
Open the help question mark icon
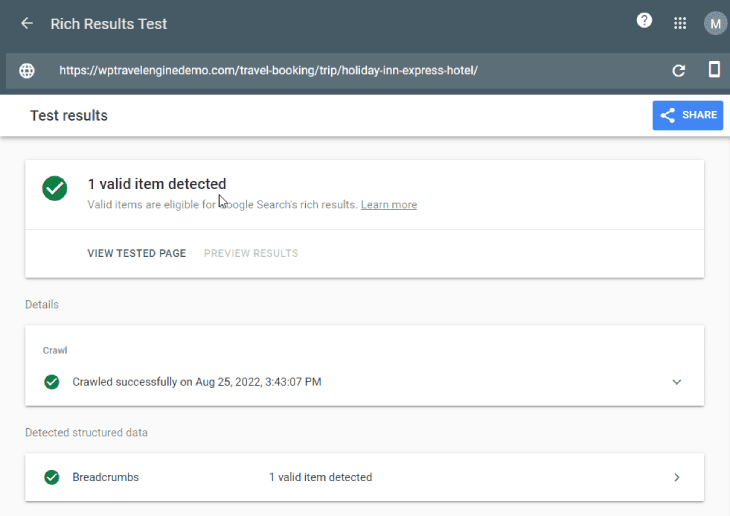point(644,20)
